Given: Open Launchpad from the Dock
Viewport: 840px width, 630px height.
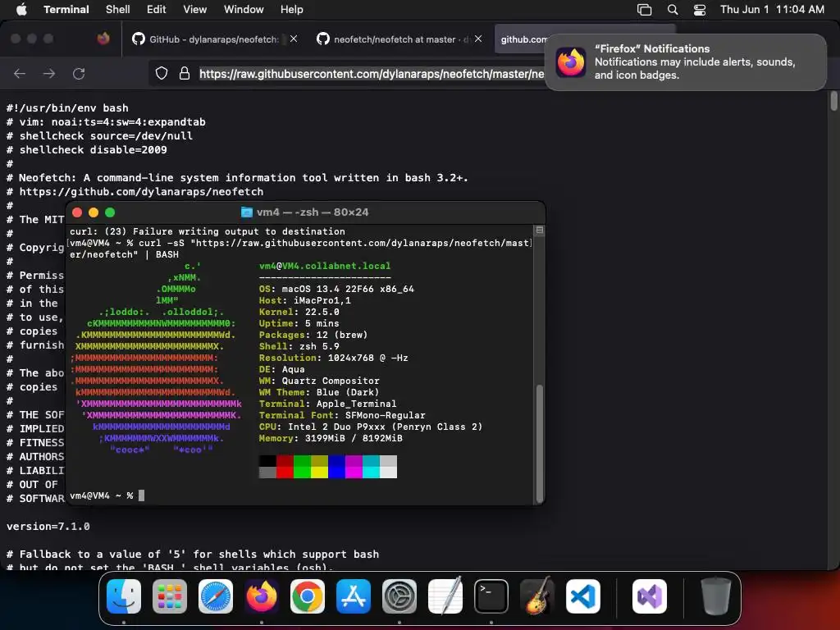Looking at the screenshot, I should [170, 596].
